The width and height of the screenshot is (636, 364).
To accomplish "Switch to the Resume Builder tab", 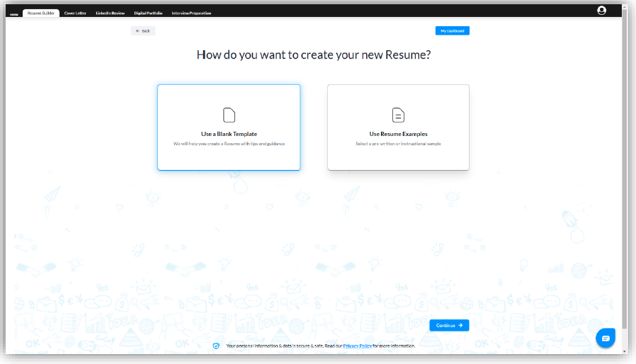I will pos(41,13).
